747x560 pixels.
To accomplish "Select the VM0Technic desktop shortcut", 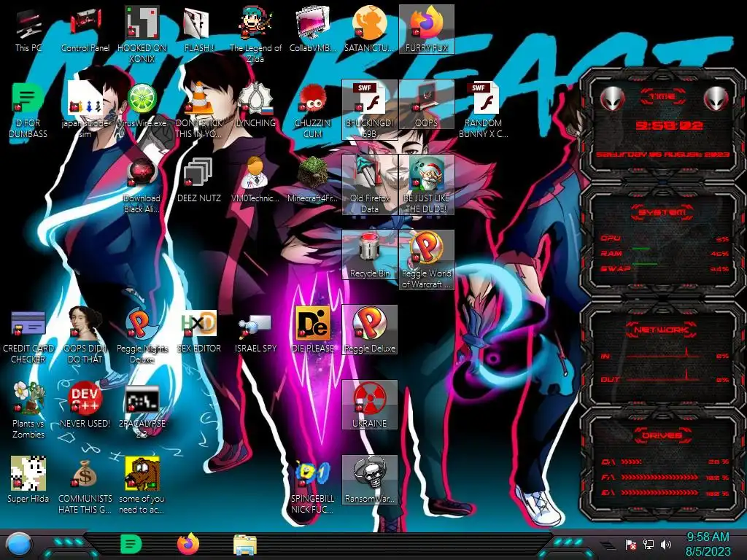I will point(255,181).
